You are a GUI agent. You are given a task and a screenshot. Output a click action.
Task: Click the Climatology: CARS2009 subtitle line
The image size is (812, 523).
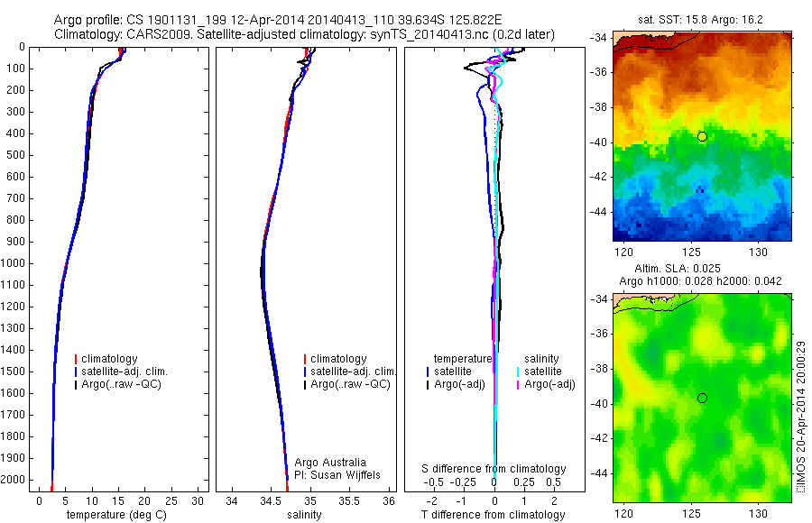tap(304, 34)
